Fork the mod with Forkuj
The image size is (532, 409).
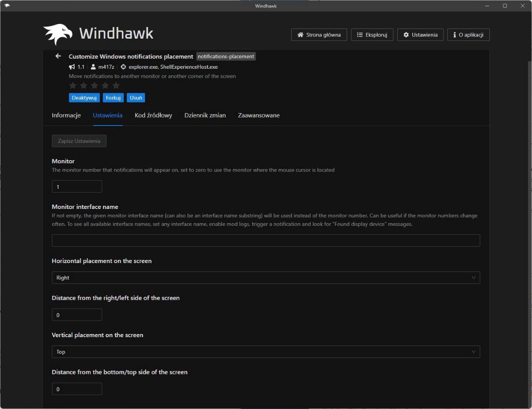click(x=113, y=98)
